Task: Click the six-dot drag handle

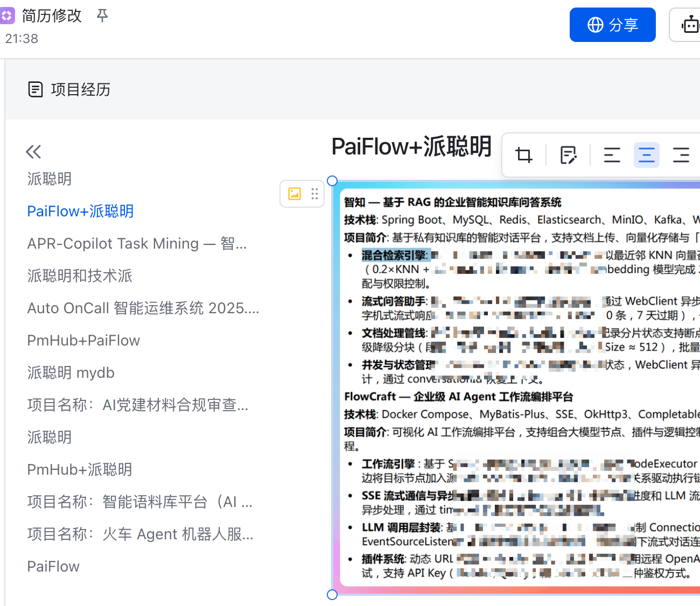Action: pyautogui.click(x=314, y=194)
